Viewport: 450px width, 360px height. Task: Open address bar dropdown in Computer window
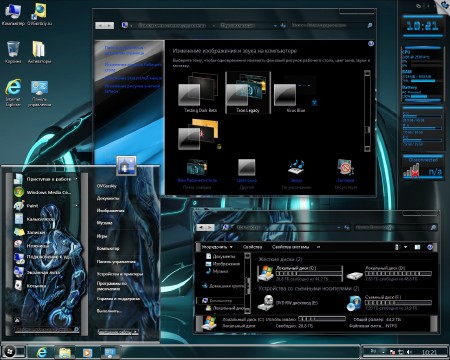point(339,227)
